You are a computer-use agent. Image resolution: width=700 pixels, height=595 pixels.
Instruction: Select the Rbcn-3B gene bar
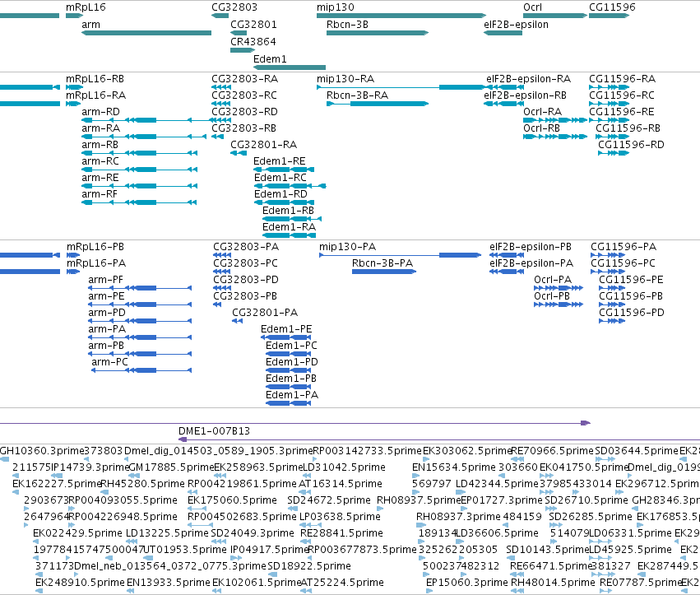(378, 33)
